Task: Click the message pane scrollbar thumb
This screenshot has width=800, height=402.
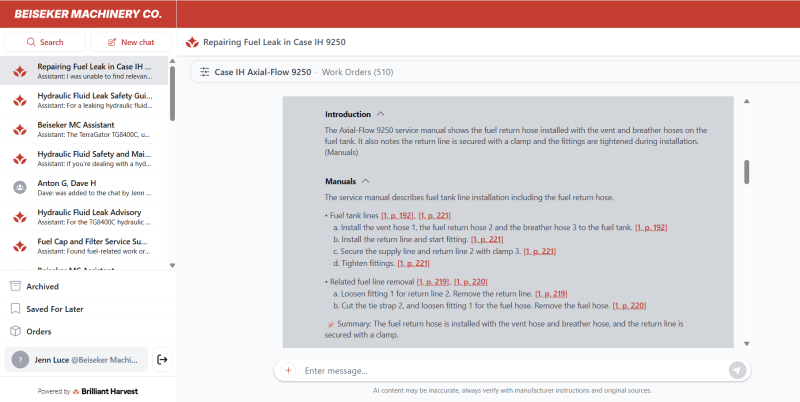Action: pyautogui.click(x=746, y=172)
